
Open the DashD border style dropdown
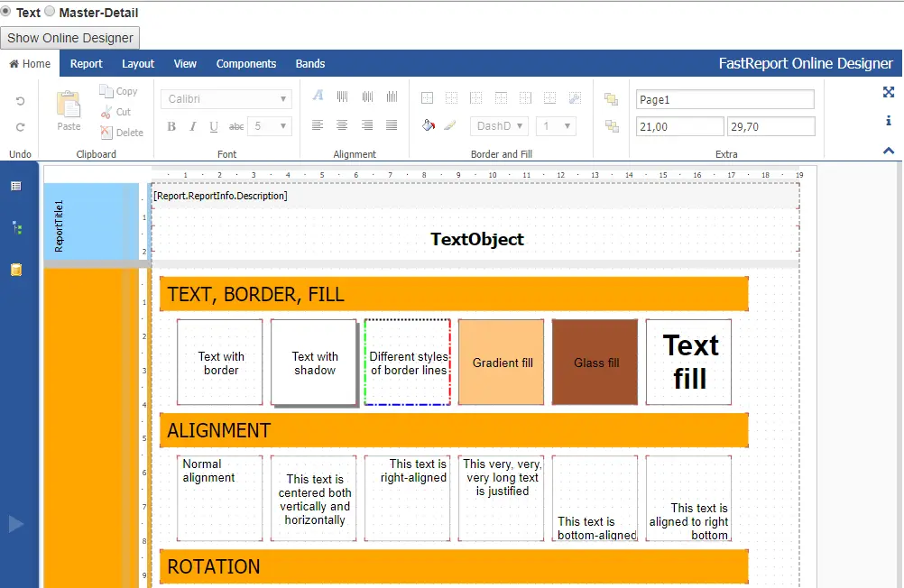click(x=499, y=125)
